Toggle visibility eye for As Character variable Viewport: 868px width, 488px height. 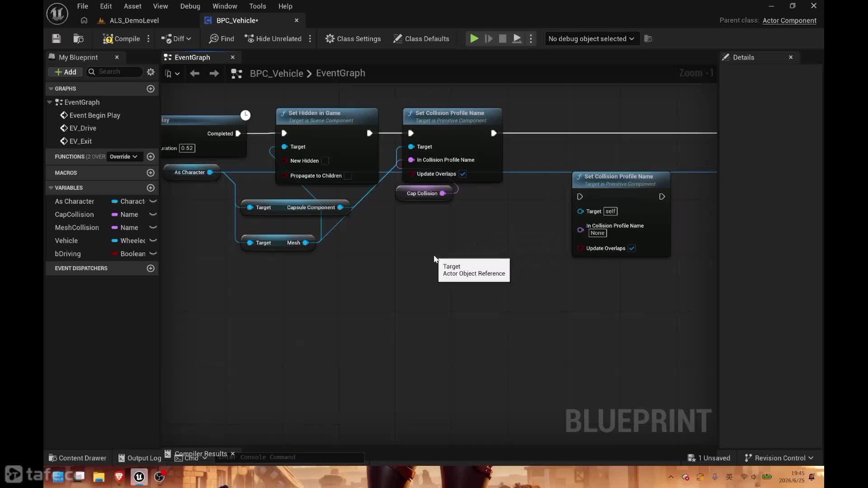(x=153, y=202)
